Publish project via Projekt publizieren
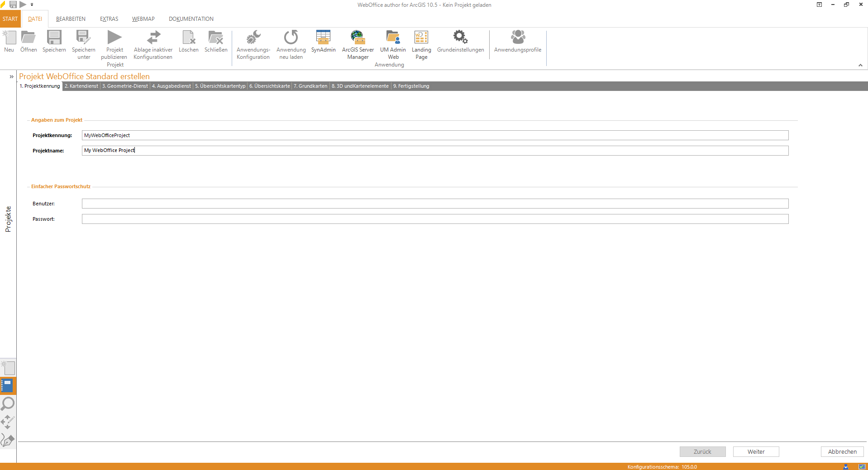868x470 pixels. click(114, 45)
